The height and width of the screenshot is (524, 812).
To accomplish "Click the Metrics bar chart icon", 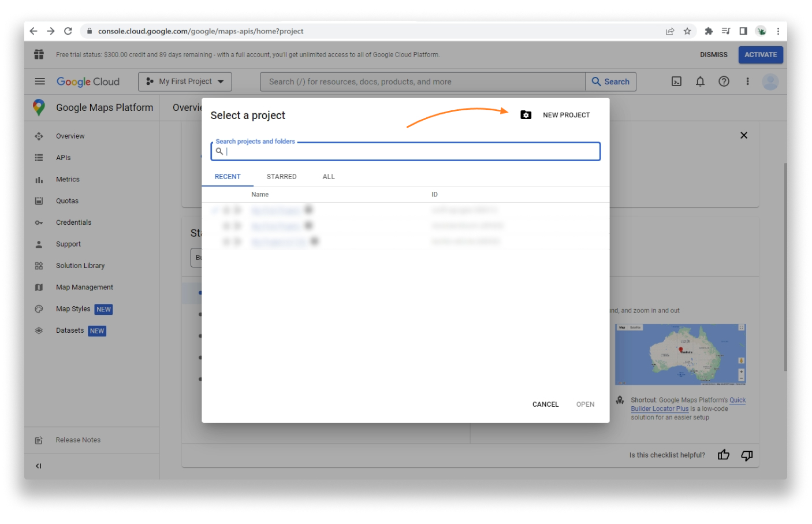I will tap(39, 180).
